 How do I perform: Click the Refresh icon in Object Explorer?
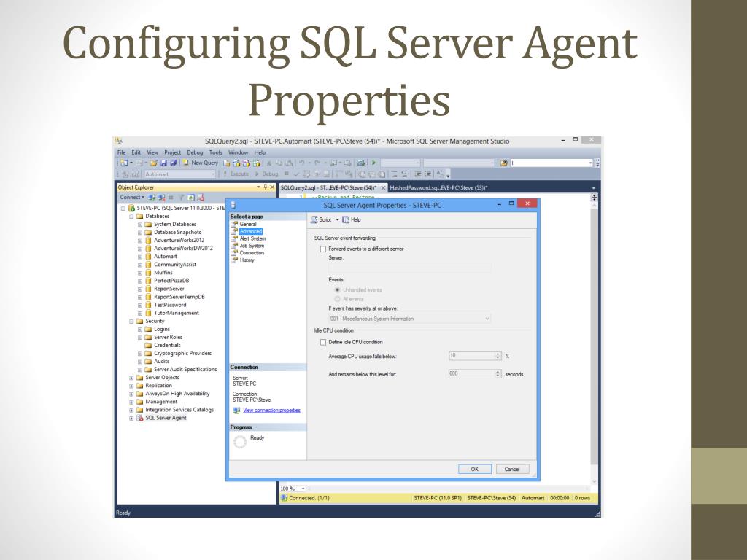pos(190,197)
